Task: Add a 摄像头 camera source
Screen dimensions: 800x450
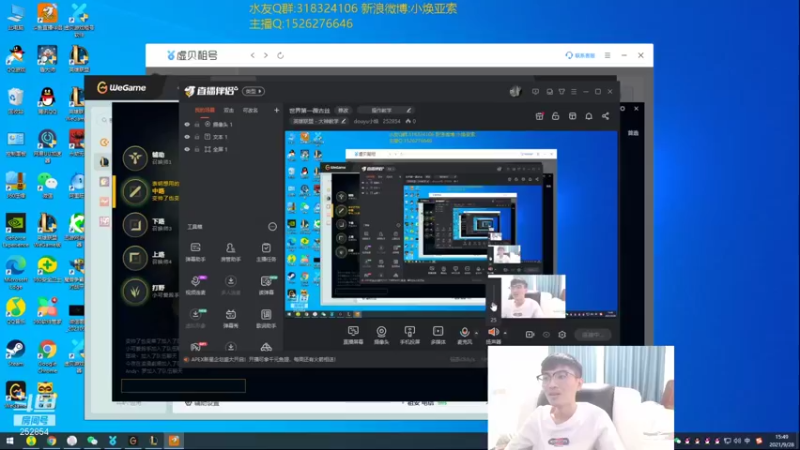Action: point(381,335)
